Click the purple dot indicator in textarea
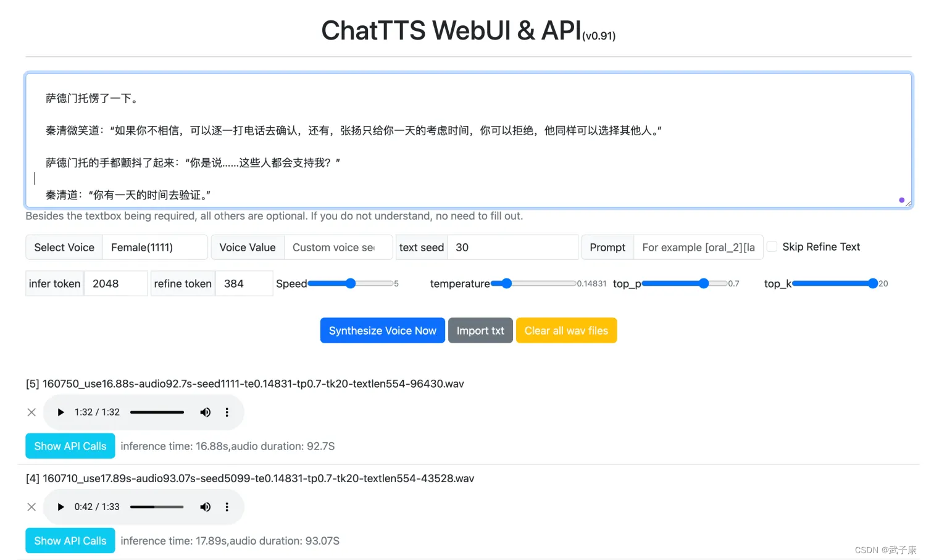This screenshot has height=560, width=926. [901, 200]
